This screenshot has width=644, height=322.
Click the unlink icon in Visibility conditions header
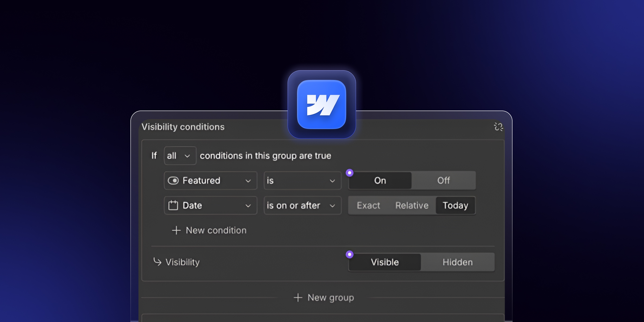point(498,127)
